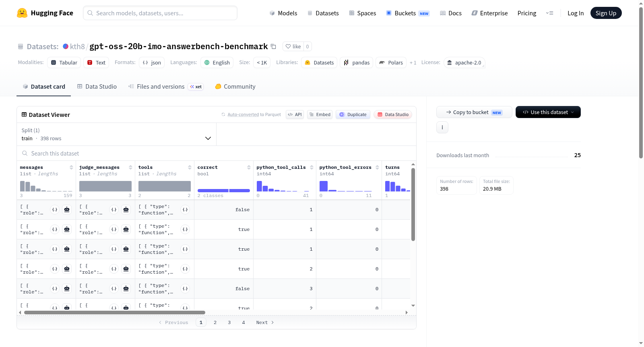Expand JSON of messages cell in first row
This screenshot has height=347, width=644.
click(55, 210)
